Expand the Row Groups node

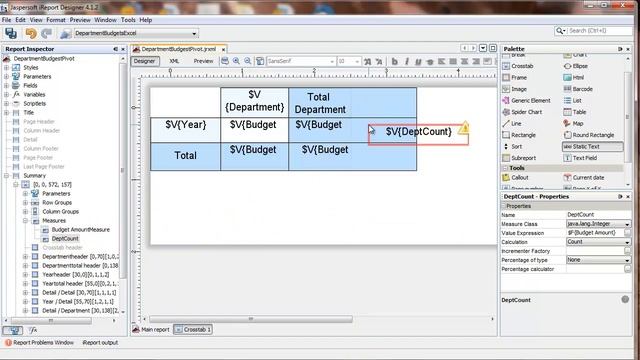click(25, 202)
